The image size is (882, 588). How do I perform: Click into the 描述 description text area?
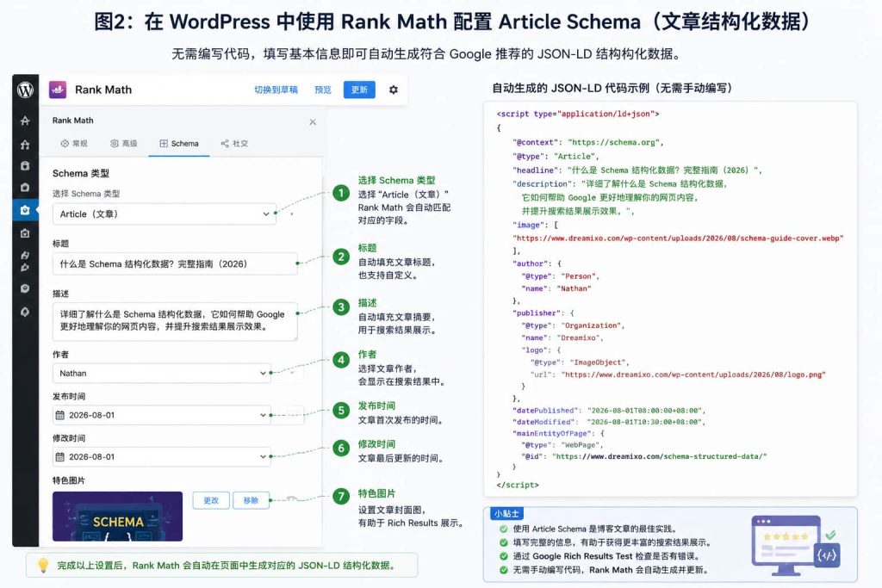point(175,321)
